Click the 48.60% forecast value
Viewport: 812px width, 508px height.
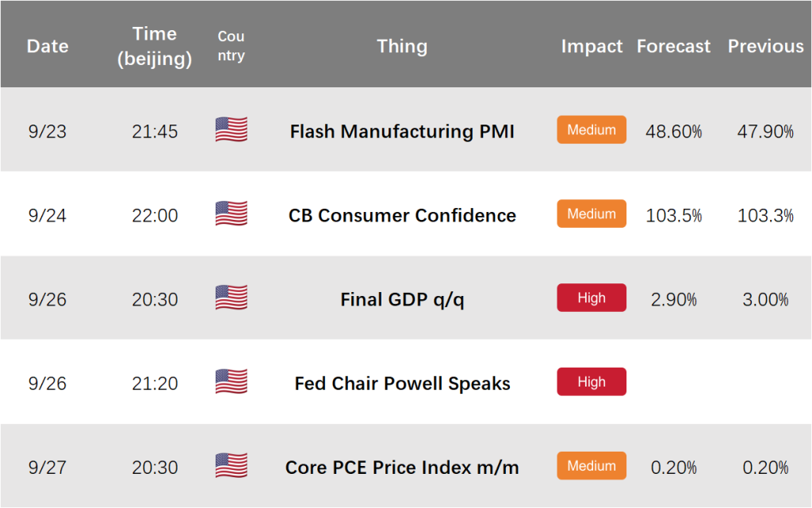[x=673, y=131]
